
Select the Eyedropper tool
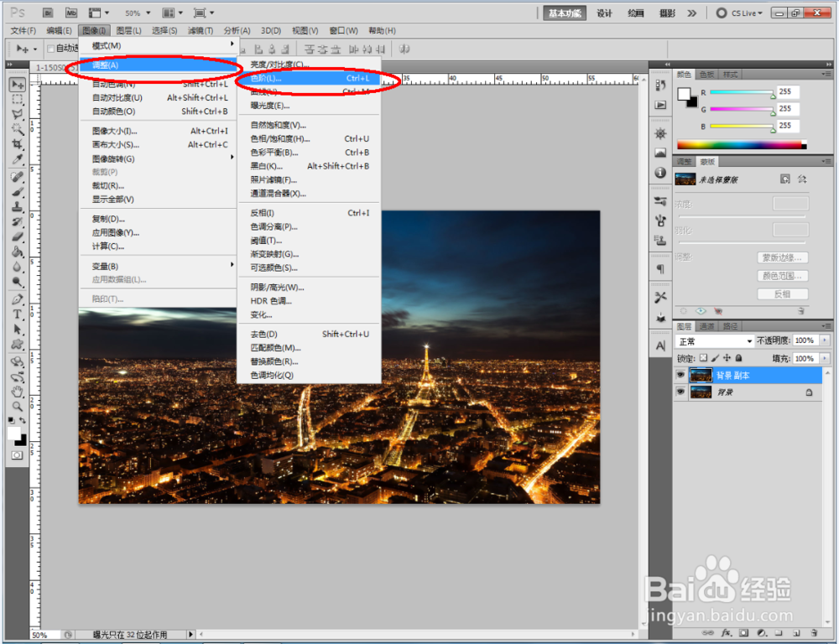[17, 159]
